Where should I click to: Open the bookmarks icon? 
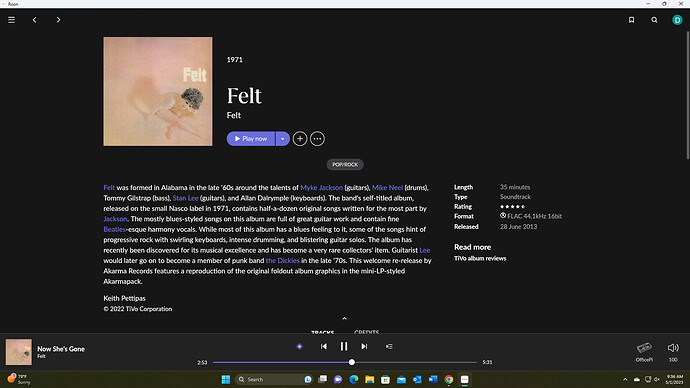coord(631,20)
